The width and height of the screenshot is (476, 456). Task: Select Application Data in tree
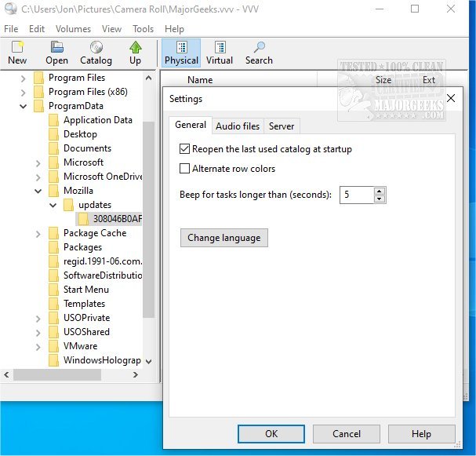tap(98, 120)
